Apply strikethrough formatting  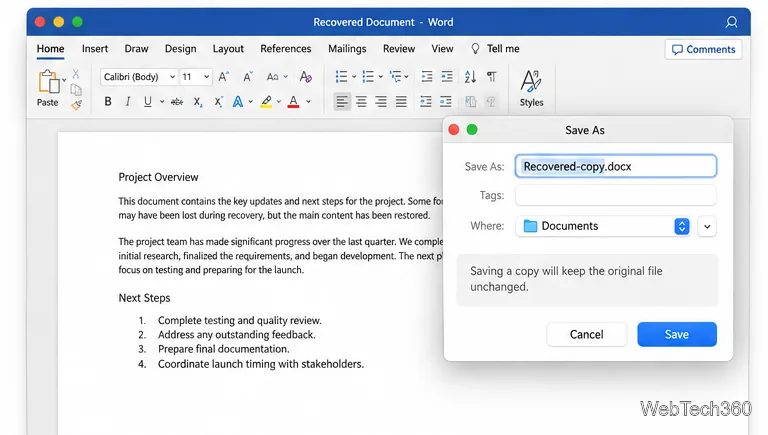[x=177, y=102]
